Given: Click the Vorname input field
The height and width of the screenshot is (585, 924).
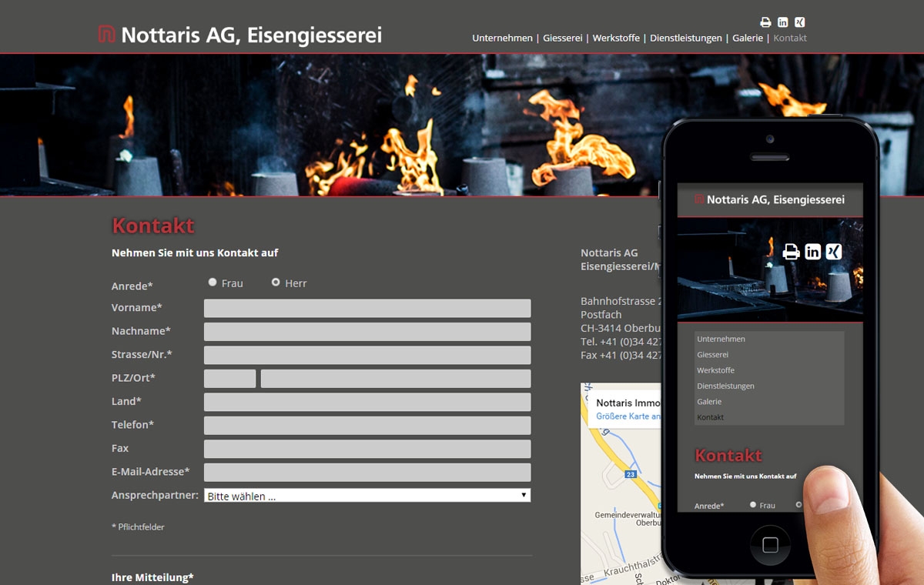Looking at the screenshot, I should tap(367, 308).
